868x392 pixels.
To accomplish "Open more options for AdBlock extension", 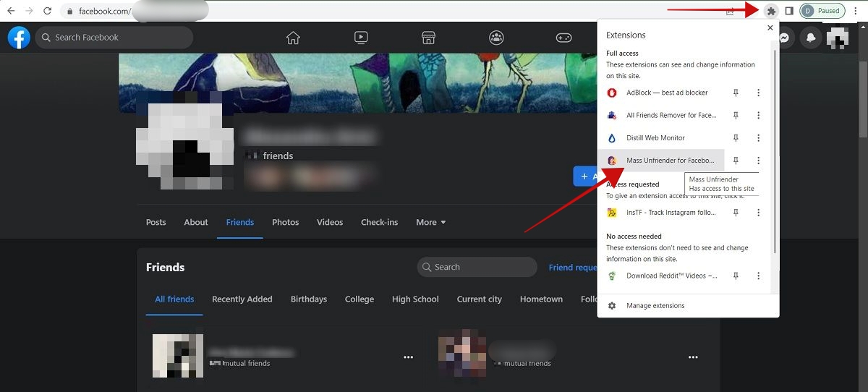I will click(758, 93).
